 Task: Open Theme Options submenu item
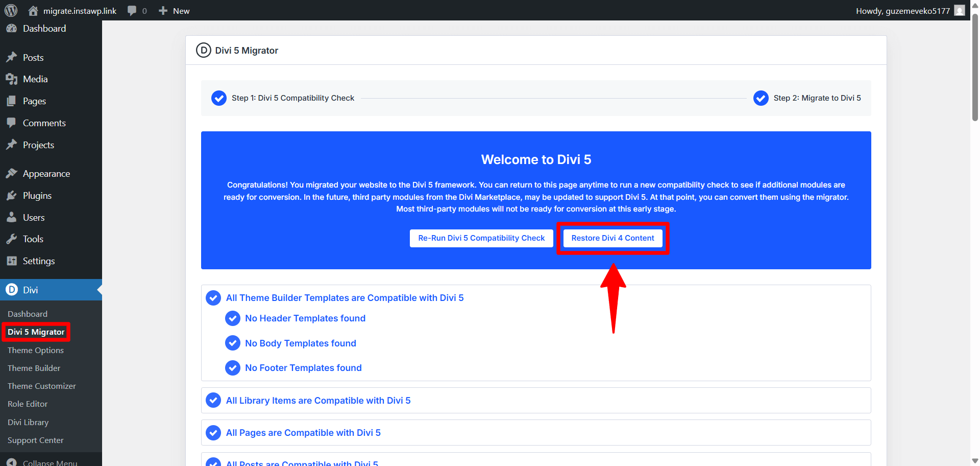coord(36,350)
